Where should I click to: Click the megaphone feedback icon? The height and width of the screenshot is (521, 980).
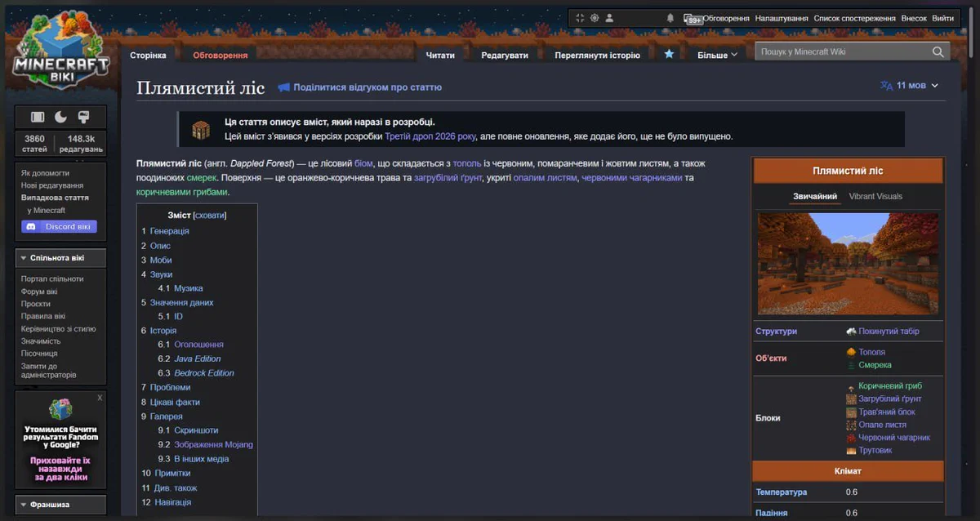pos(283,87)
